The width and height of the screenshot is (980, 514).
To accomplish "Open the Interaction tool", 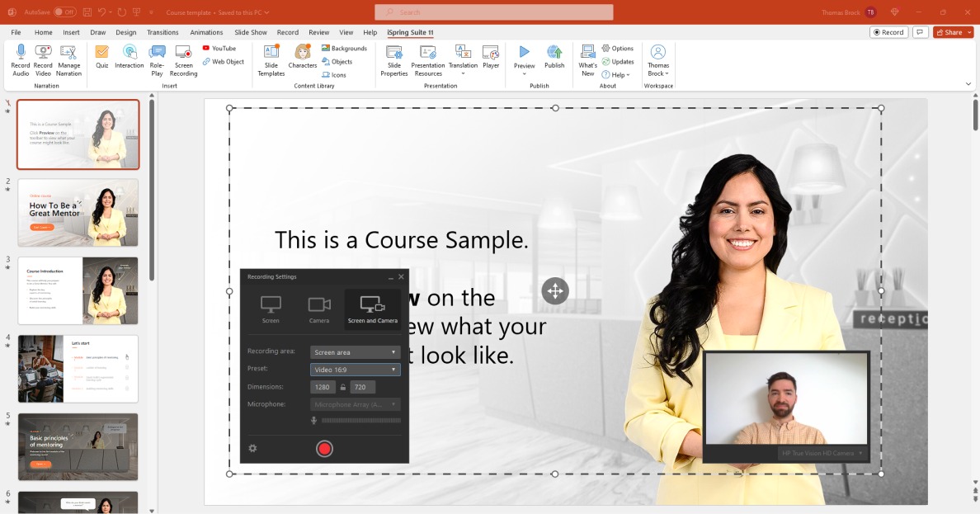I will (x=129, y=58).
